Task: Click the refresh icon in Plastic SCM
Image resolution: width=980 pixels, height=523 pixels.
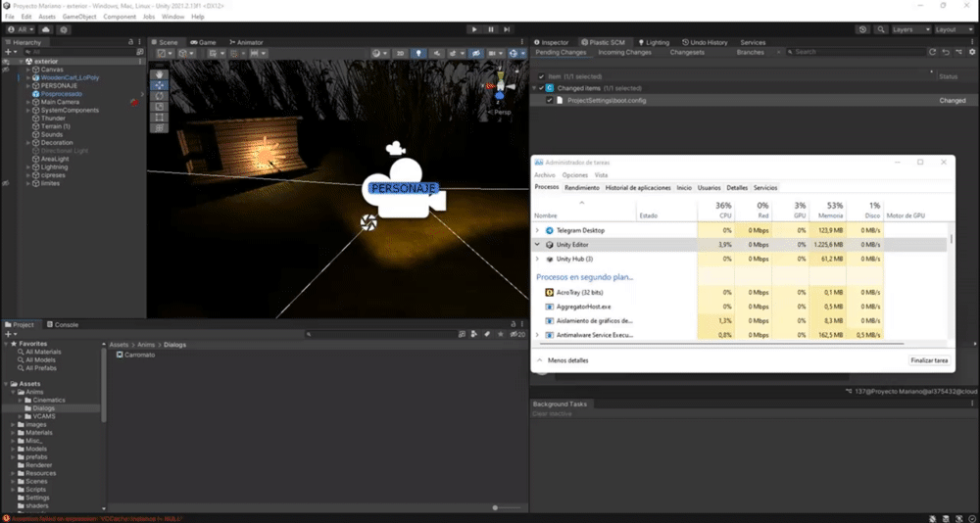Action: [932, 52]
